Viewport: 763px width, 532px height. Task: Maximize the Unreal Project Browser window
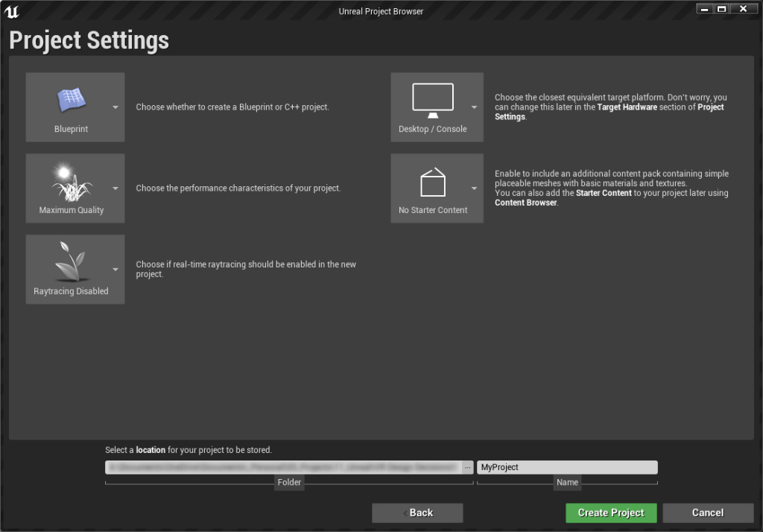722,9
